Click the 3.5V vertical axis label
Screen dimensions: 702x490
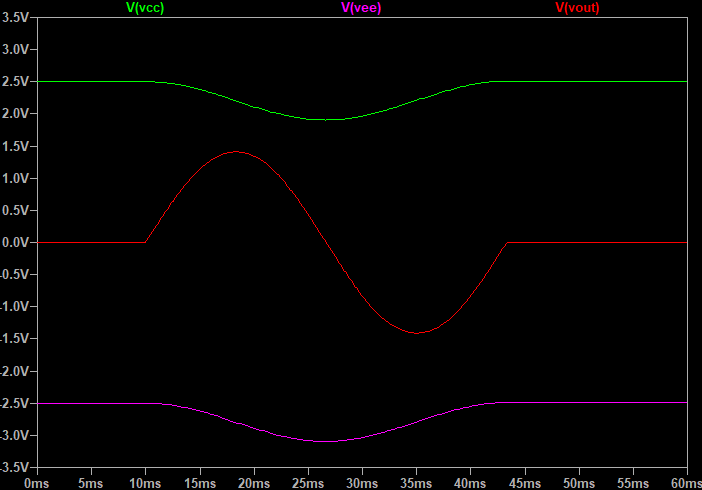pos(18,18)
